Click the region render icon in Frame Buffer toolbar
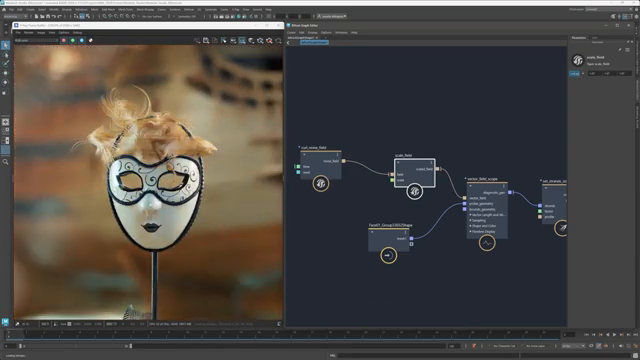Image resolution: width=640 pixels, height=360 pixels. coord(224,40)
